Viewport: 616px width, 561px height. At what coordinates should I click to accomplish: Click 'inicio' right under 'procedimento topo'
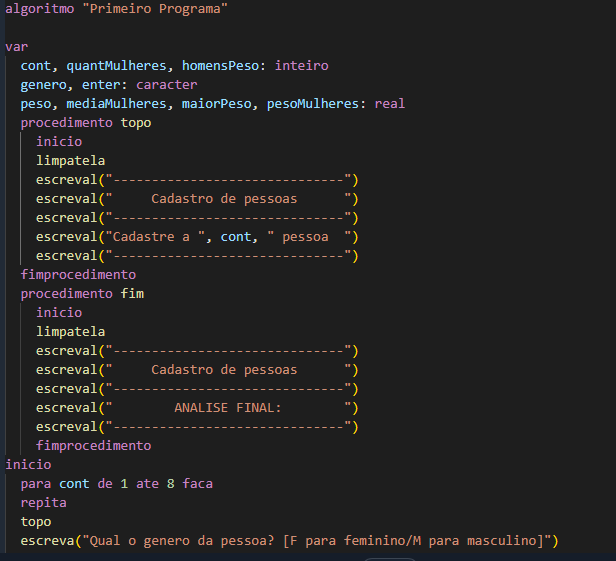(x=59, y=142)
